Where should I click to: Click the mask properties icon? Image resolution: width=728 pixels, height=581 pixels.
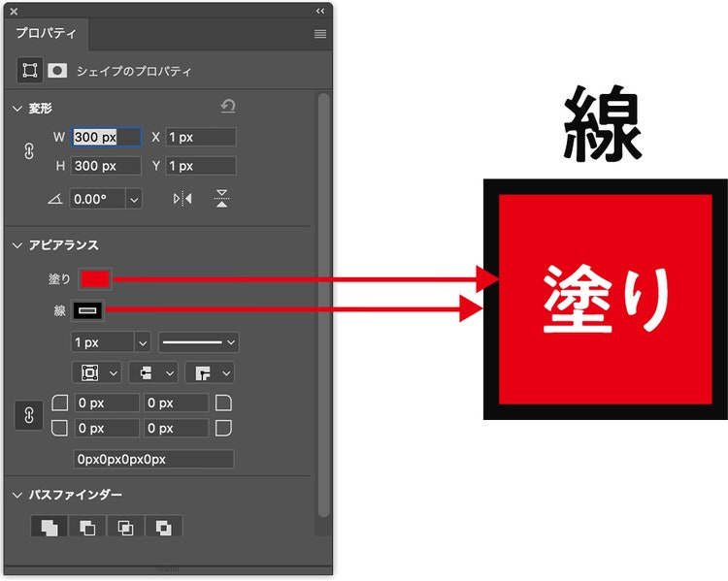pos(57,71)
